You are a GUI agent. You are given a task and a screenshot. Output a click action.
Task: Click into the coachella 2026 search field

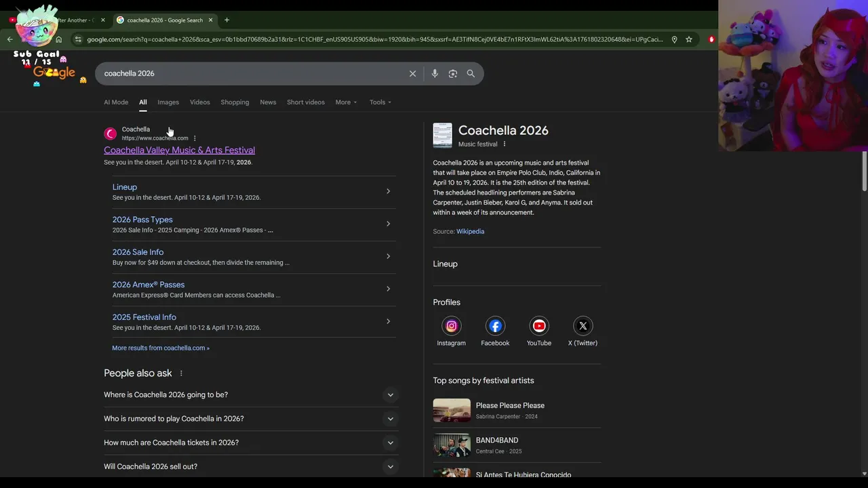[251, 73]
